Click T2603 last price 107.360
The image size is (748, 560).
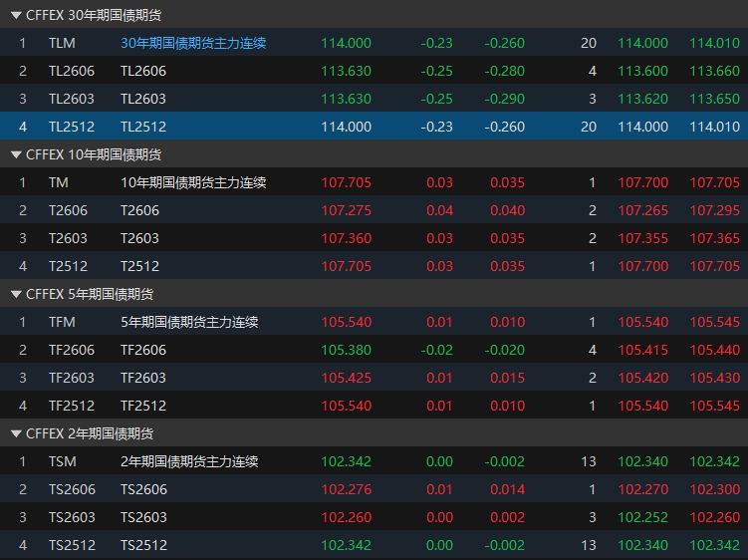[346, 238]
